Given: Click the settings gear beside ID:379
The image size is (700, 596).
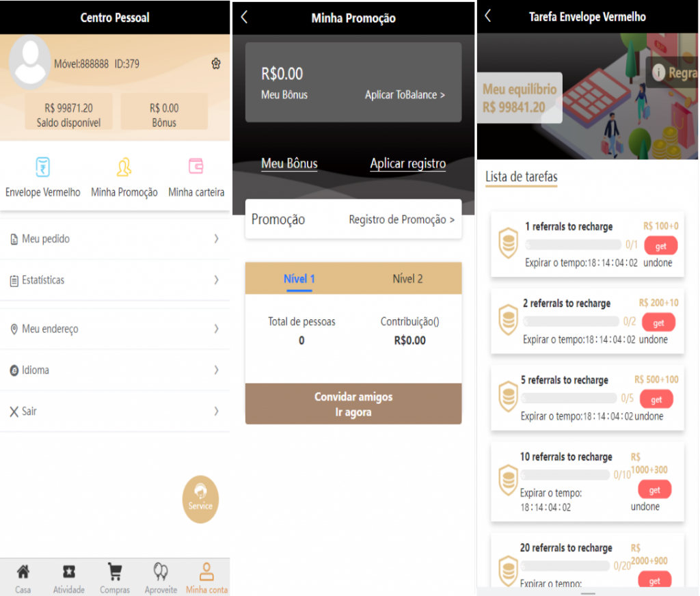Looking at the screenshot, I should click(x=216, y=64).
